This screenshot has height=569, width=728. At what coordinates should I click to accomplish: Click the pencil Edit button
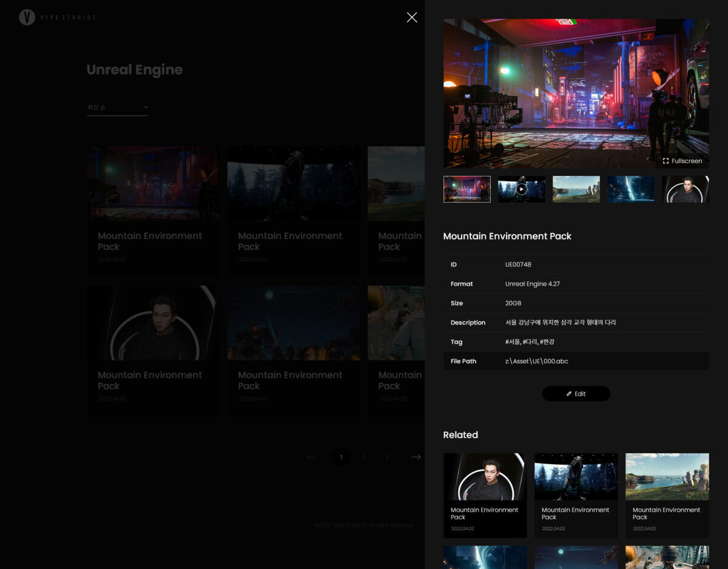click(x=576, y=394)
